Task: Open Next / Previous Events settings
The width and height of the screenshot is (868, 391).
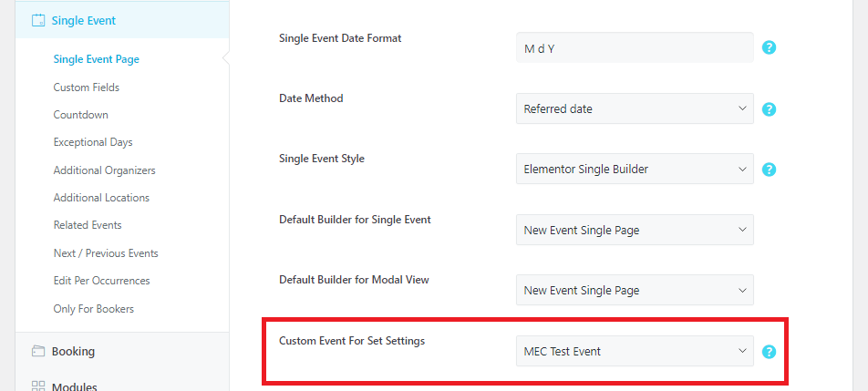Action: tap(106, 253)
